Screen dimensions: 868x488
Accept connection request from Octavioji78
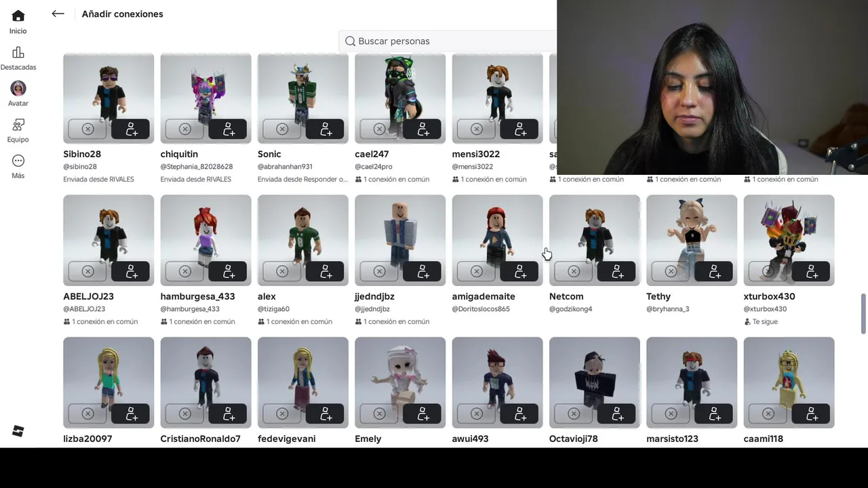tap(616, 413)
